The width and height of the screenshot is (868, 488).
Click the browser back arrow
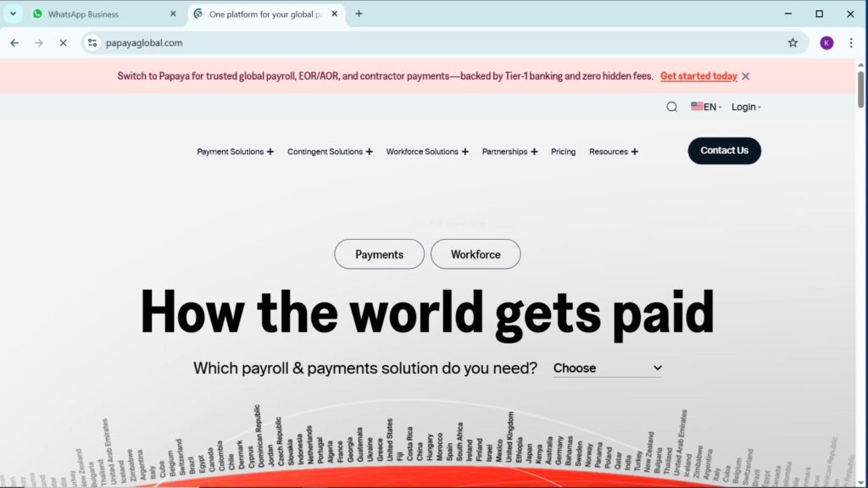(14, 42)
